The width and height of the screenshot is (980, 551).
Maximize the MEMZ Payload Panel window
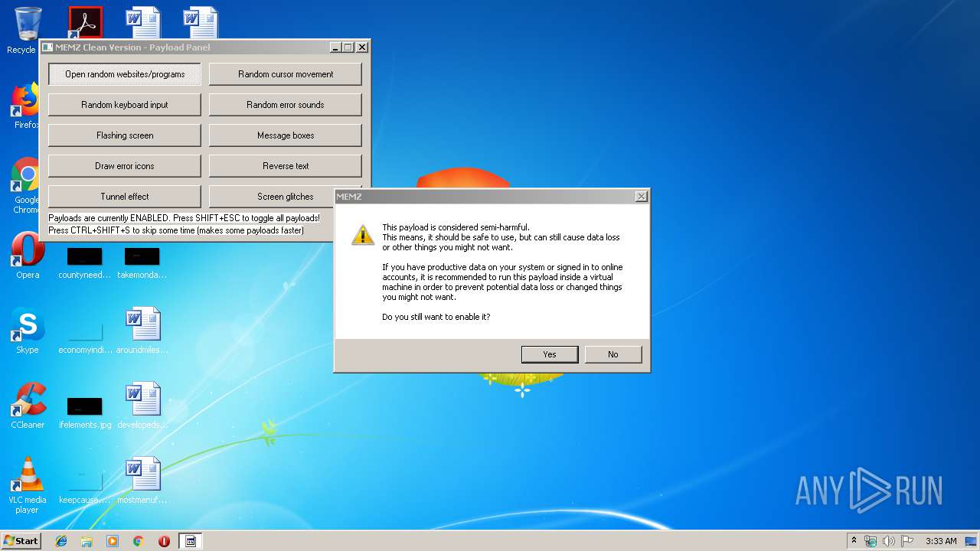click(x=348, y=47)
